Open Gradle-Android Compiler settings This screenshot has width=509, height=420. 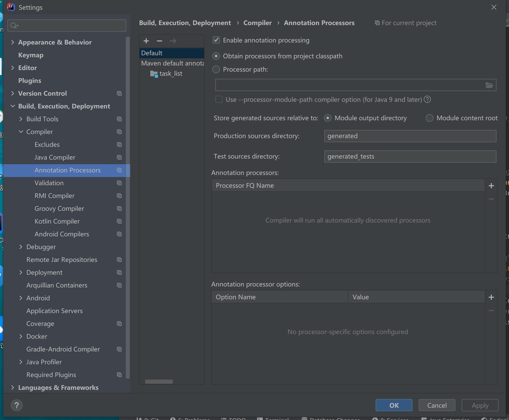(x=63, y=349)
